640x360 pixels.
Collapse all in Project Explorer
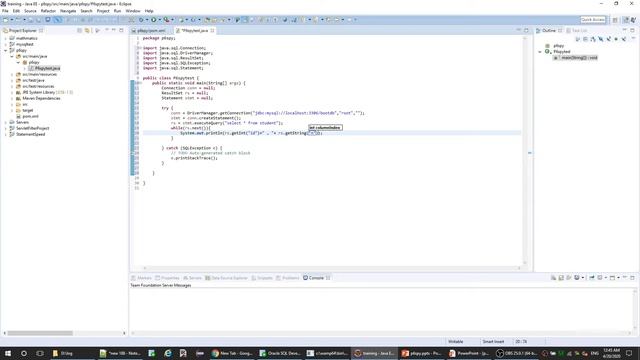80,31
